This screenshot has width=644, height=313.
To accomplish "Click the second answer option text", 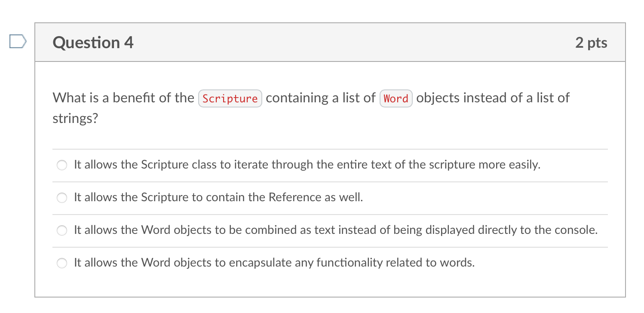I will point(218,197).
